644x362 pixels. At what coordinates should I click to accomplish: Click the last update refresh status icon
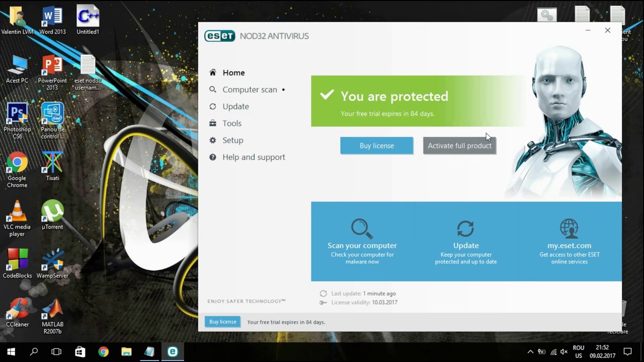pyautogui.click(x=323, y=294)
